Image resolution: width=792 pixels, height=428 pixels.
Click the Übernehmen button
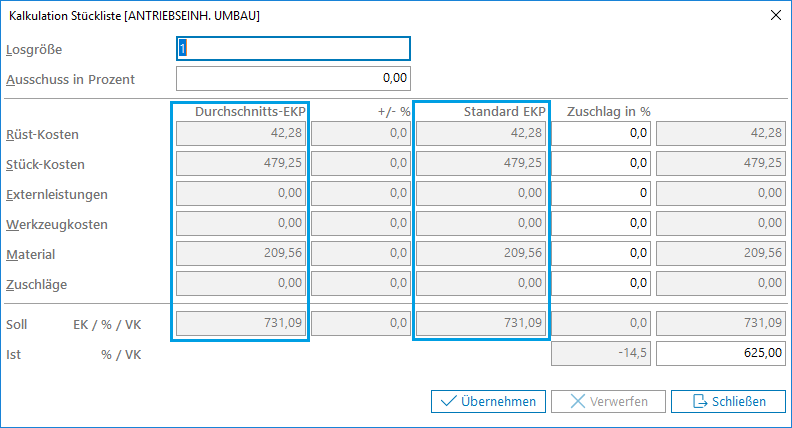[488, 401]
